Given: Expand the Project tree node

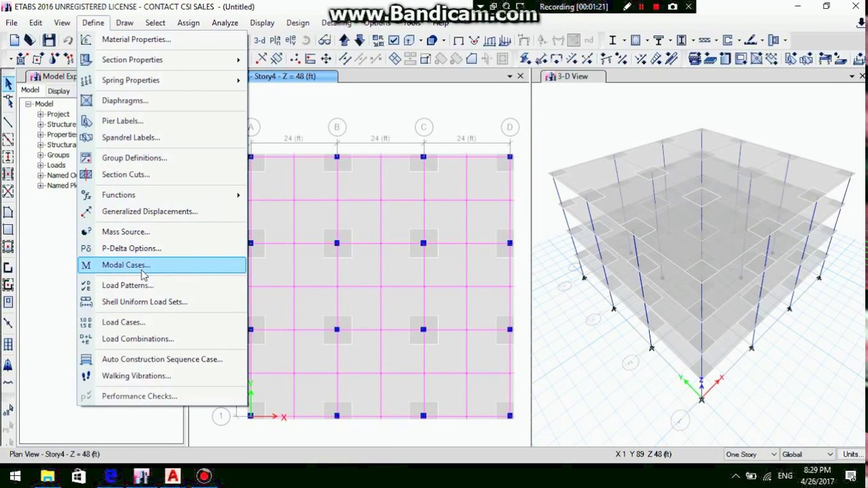Looking at the screenshot, I should click(41, 115).
